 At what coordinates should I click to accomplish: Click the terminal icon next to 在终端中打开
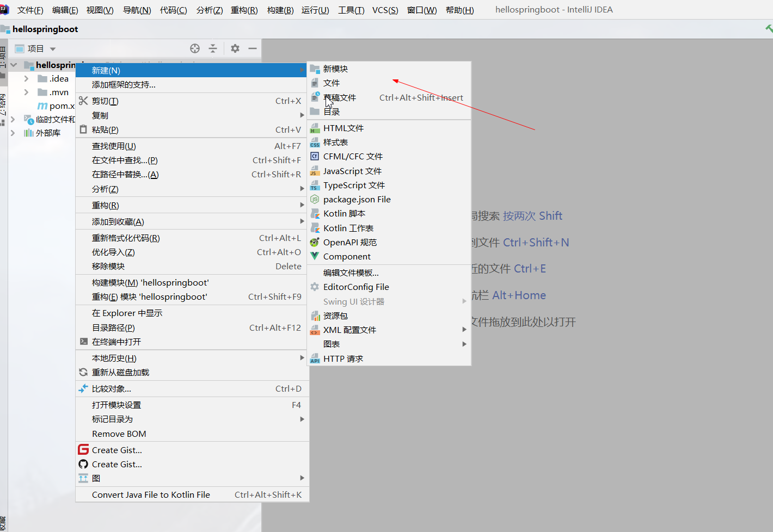pyautogui.click(x=83, y=342)
